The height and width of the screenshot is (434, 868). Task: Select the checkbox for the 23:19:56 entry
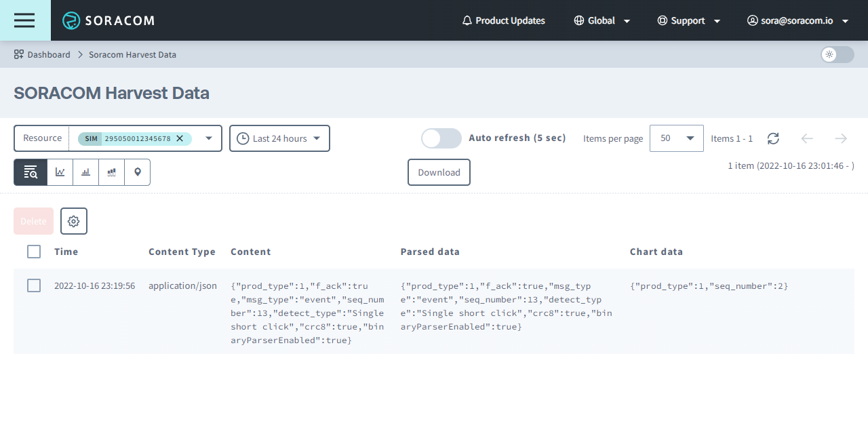(x=34, y=285)
